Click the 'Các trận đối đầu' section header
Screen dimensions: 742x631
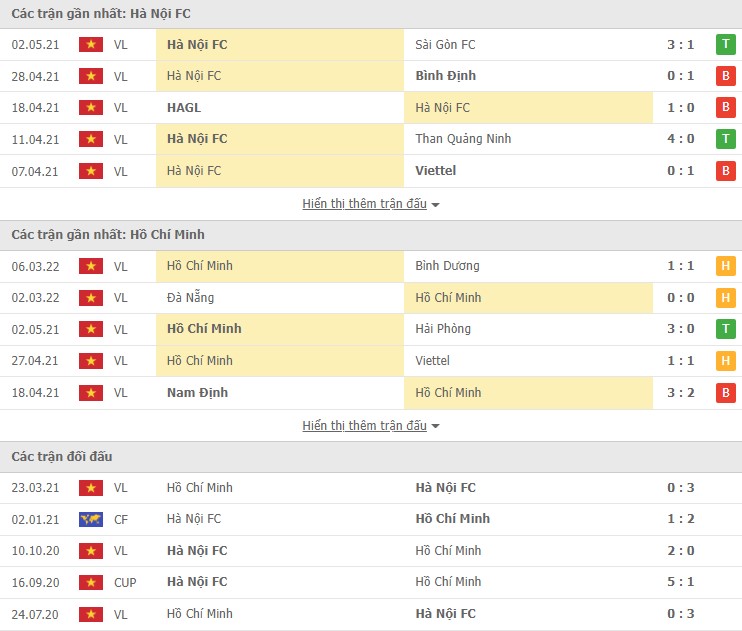62,457
